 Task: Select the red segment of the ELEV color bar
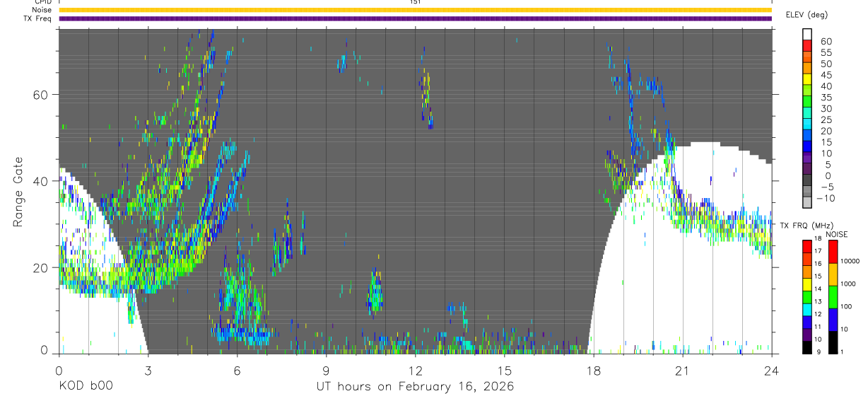[x=807, y=46]
